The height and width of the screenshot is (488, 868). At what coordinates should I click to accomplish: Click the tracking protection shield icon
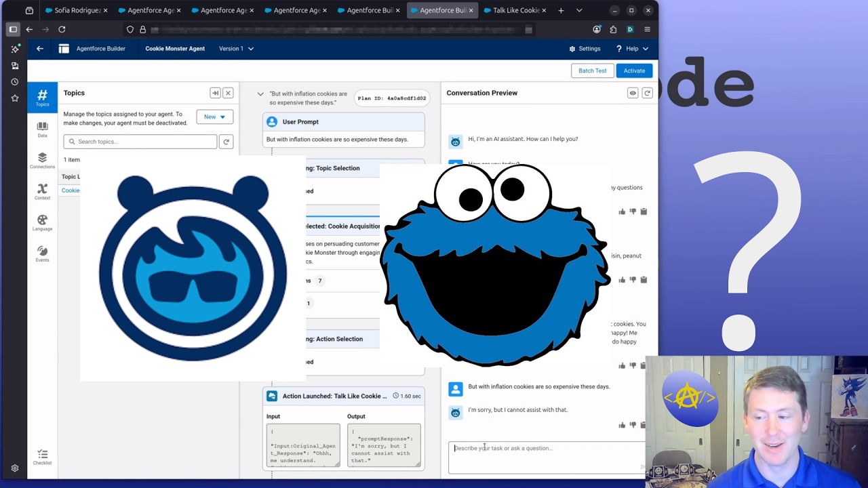[130, 29]
